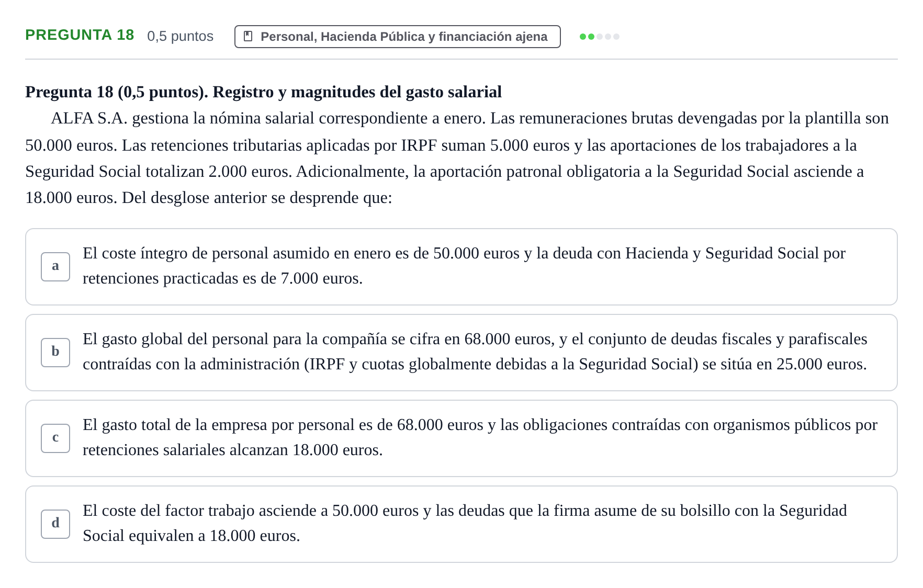This screenshot has height=588, width=923.
Task: Click the bookmark icon in topic tag
Action: click(249, 37)
